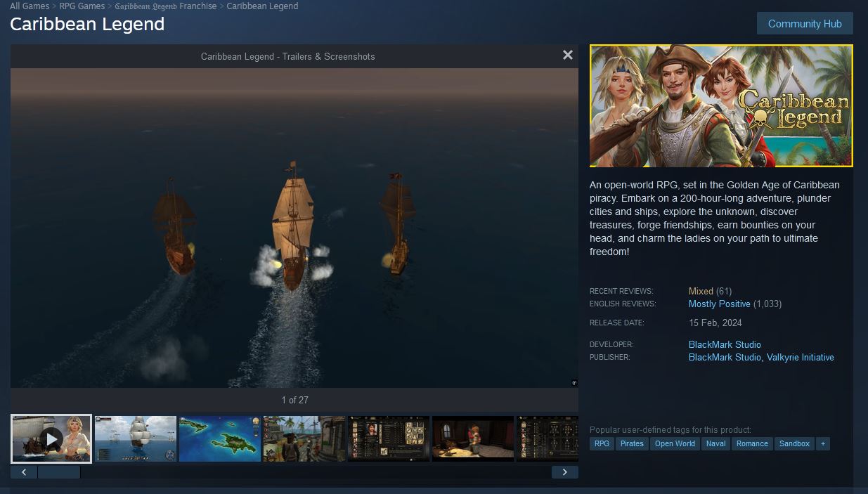Screen dimensions: 868x494
Task: Click the thumbnail strip scrollbar handle
Action: coord(59,472)
